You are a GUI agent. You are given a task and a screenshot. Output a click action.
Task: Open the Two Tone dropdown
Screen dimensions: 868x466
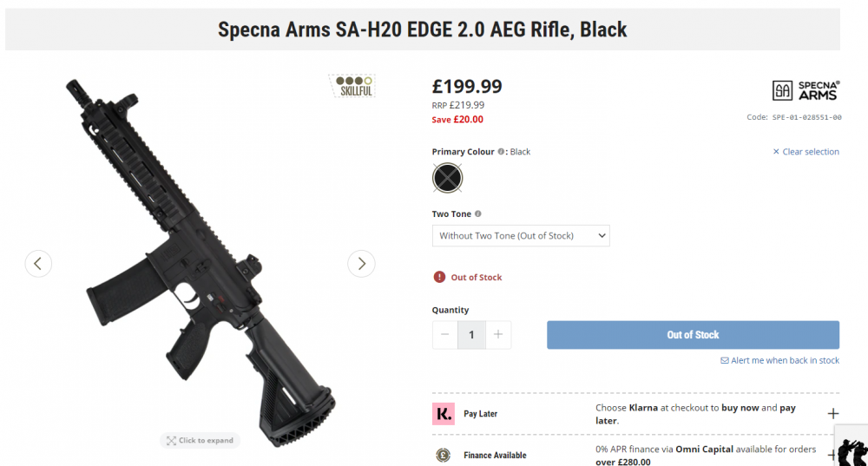[521, 236]
